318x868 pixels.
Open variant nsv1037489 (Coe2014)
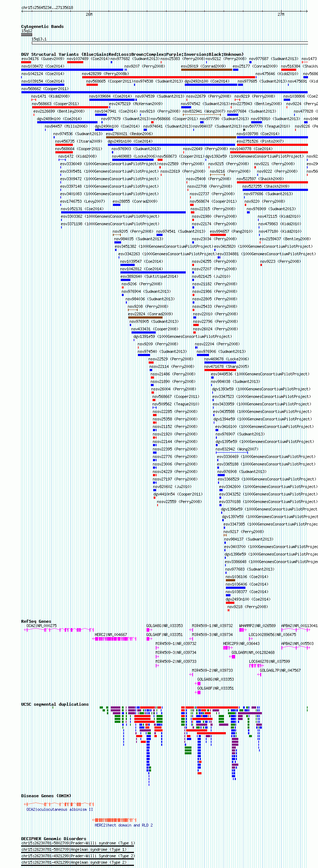coord(88,59)
